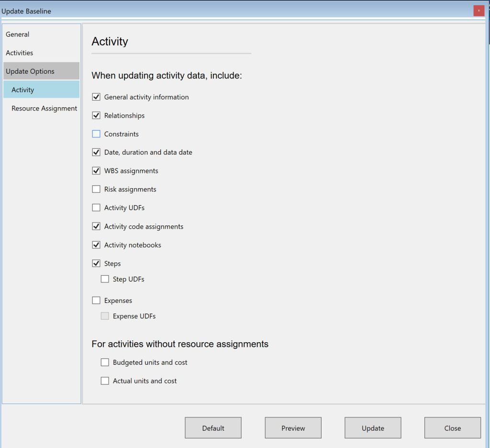The height and width of the screenshot is (448, 490).
Task: Enable Budgeted units and cost
Action: coord(105,362)
